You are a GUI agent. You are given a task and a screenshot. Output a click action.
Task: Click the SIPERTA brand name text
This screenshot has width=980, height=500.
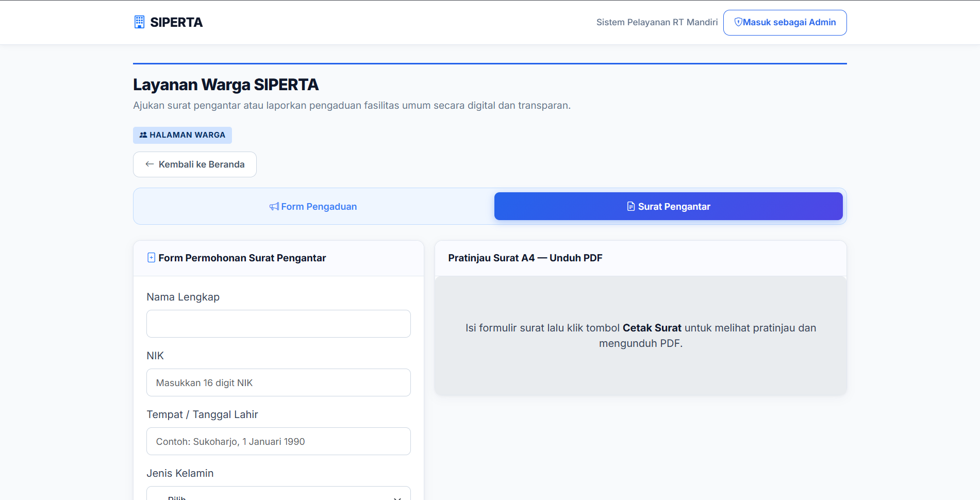[176, 22]
